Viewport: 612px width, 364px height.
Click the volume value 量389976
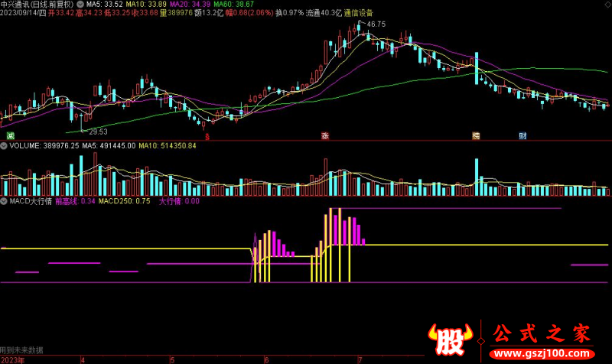(176, 13)
